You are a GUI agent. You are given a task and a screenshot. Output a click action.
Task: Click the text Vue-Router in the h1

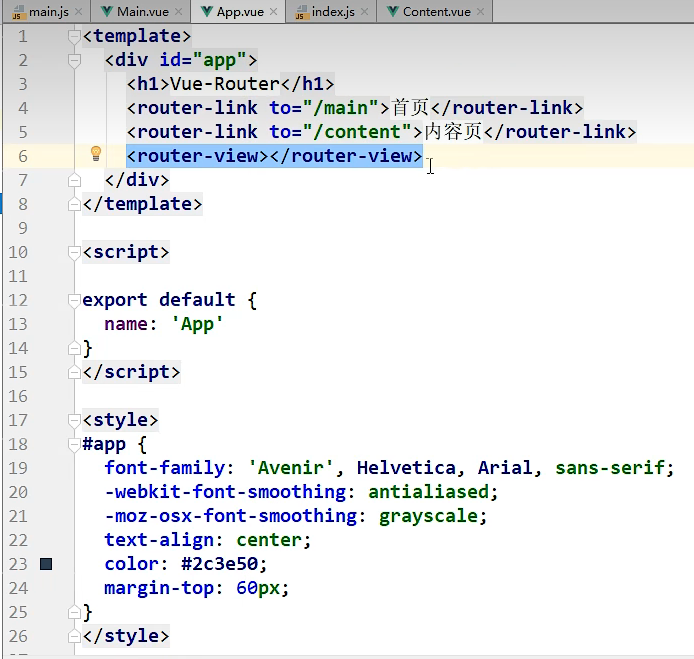(225, 84)
